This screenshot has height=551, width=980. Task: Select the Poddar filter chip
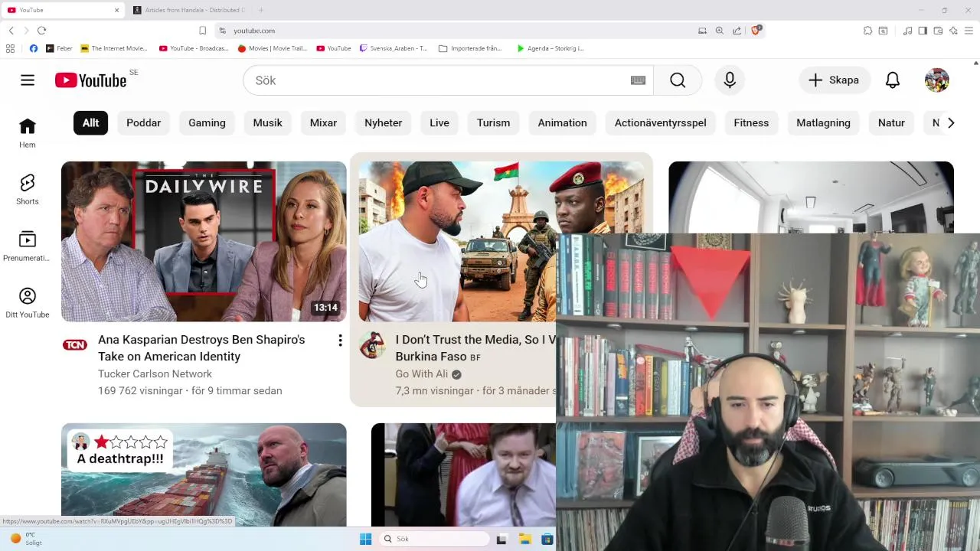144,122
